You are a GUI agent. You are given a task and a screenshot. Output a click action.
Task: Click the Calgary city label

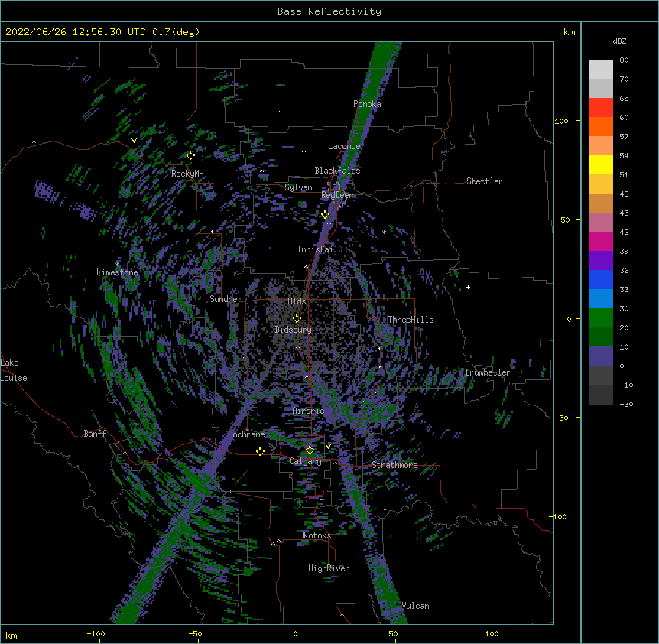pyautogui.click(x=305, y=461)
